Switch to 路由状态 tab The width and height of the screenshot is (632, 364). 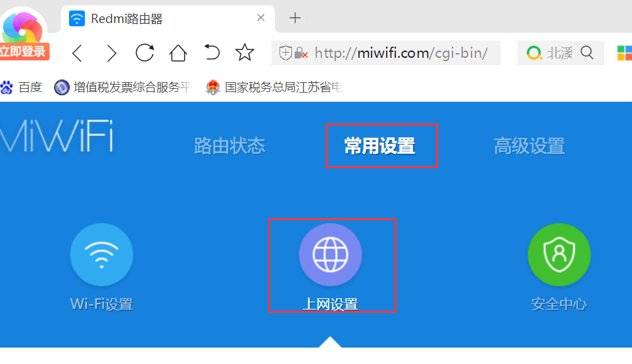coord(230,146)
